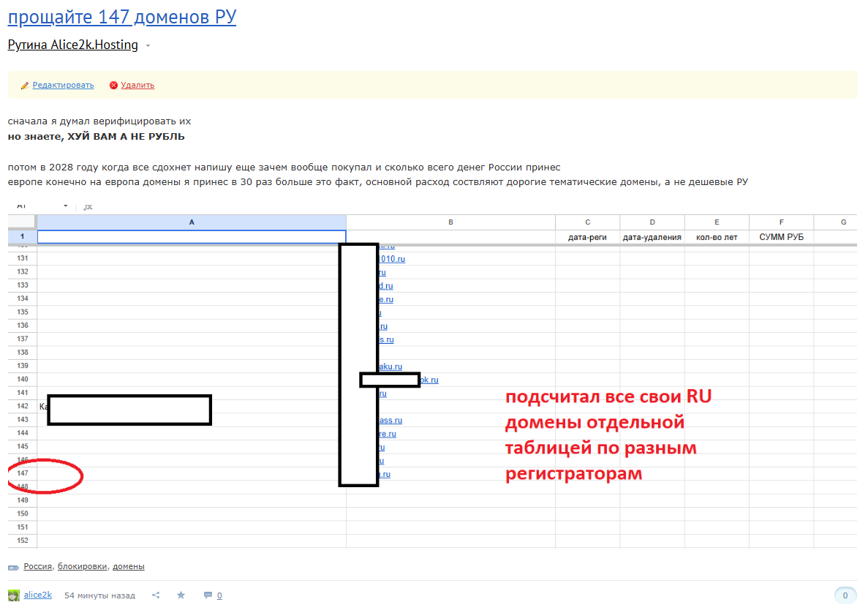Open the post title "прощайте 147 доменов РУ"
Image resolution: width=868 pixels, height=613 pixels.
pyautogui.click(x=122, y=17)
